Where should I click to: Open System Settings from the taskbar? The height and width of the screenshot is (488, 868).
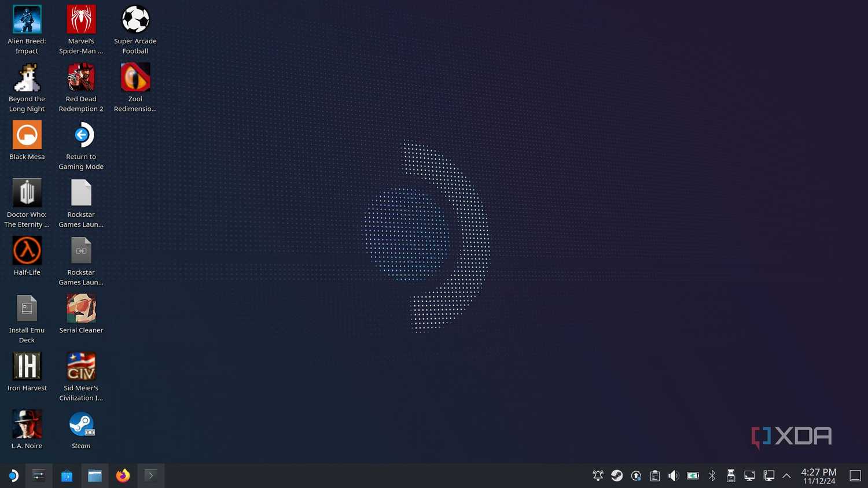click(39, 475)
